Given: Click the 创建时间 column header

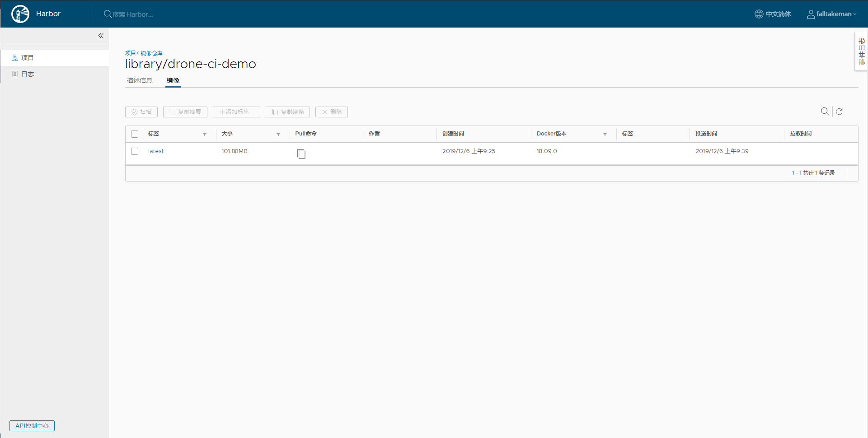Looking at the screenshot, I should click(x=453, y=134).
